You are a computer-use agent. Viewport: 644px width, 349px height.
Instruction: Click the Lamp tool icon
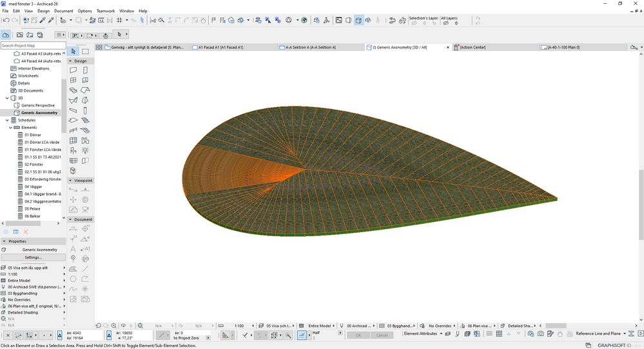(85, 150)
